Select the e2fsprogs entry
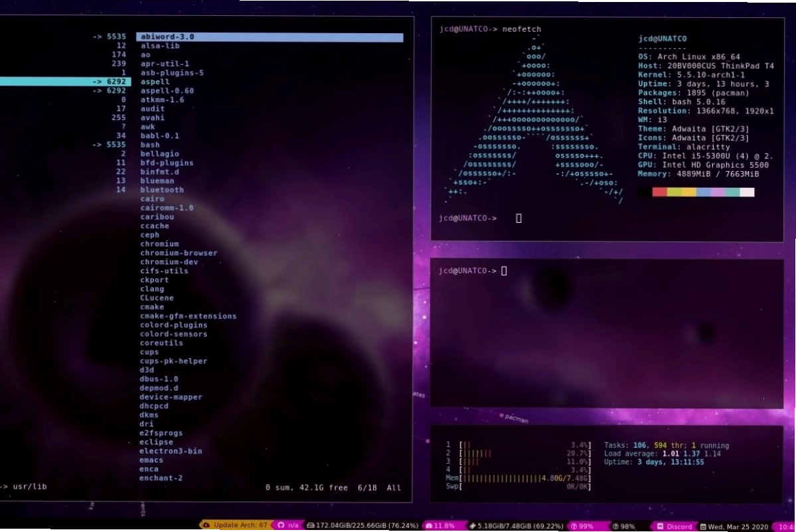The image size is (796, 532). click(x=161, y=433)
